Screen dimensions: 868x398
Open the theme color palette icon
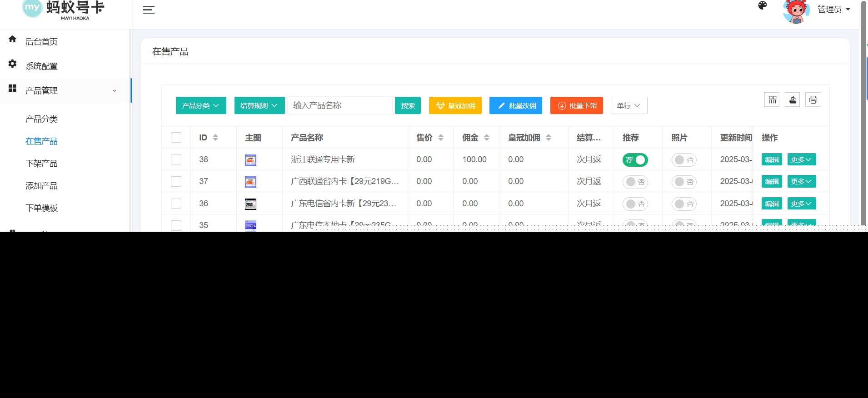(x=763, y=5)
